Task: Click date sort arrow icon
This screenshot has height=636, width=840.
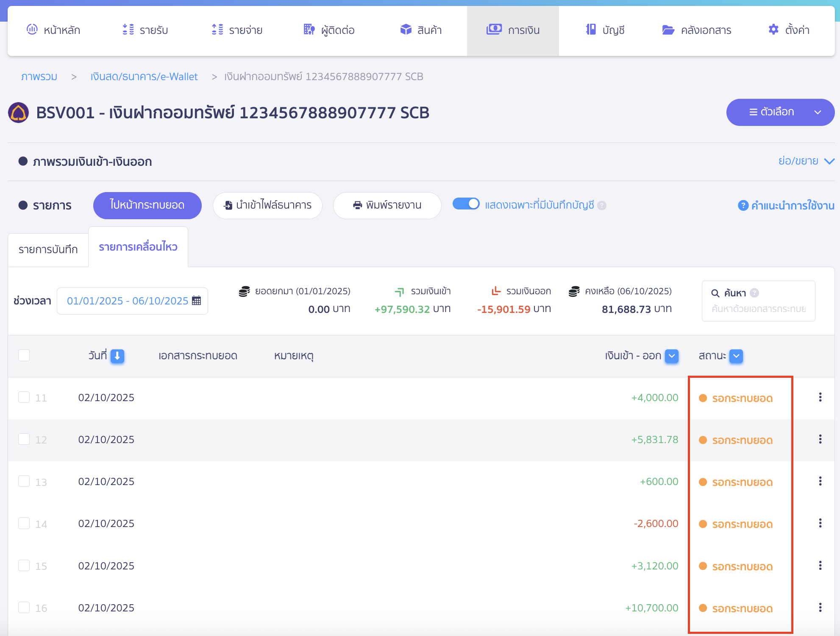Action: 117,356
